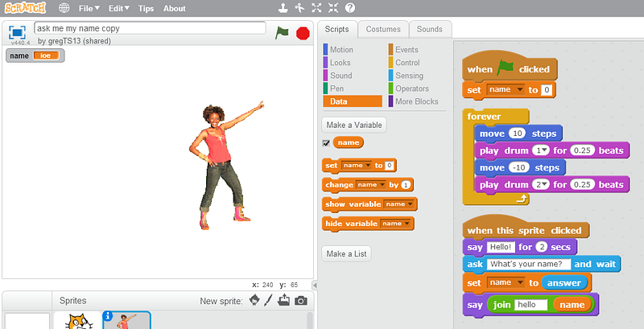
Task: Click the forever loop block
Action: pos(484,117)
